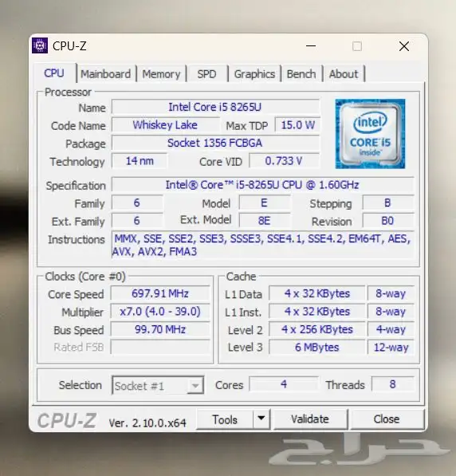Select the Bench tab

(x=301, y=74)
